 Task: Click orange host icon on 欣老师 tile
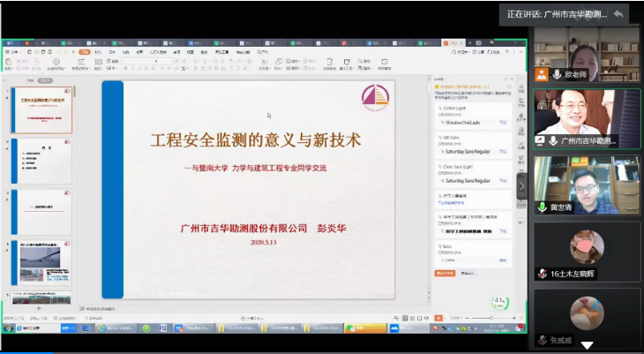(x=542, y=74)
